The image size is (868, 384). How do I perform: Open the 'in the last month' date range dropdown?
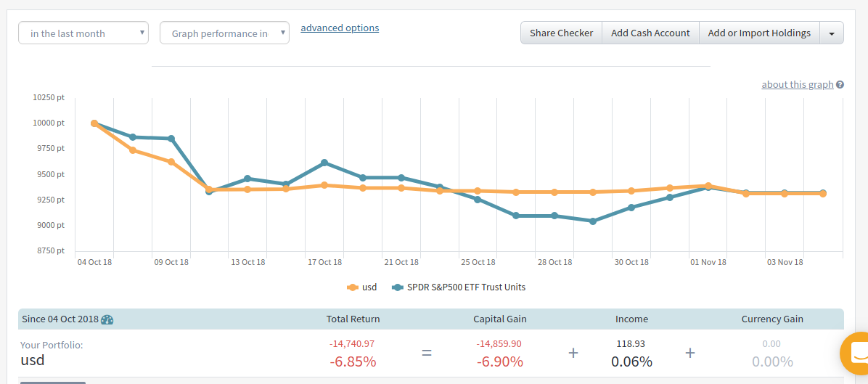(x=83, y=33)
